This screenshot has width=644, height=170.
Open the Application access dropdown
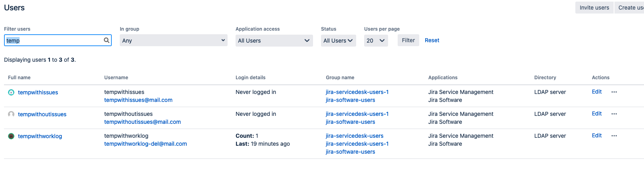[x=274, y=40]
